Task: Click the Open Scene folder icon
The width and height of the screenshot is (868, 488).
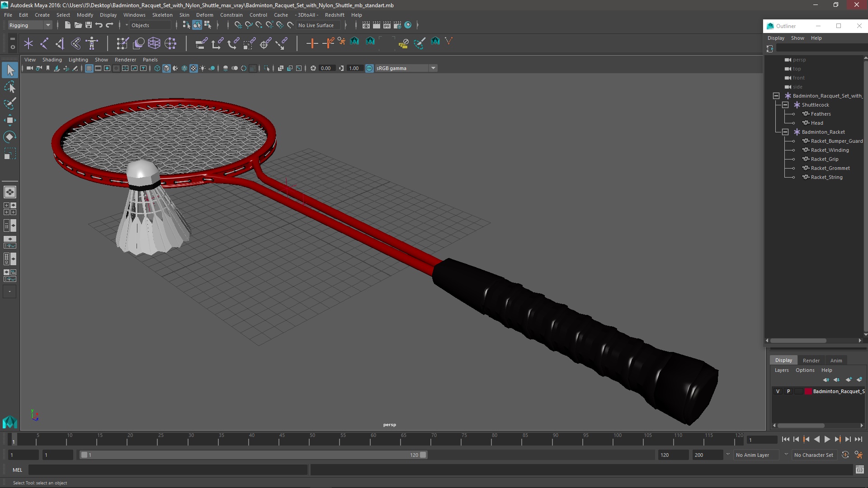Action: click(78, 25)
